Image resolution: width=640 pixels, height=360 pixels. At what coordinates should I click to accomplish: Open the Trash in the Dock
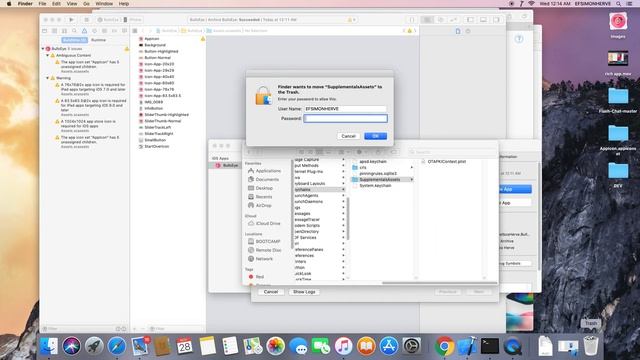coord(591,346)
